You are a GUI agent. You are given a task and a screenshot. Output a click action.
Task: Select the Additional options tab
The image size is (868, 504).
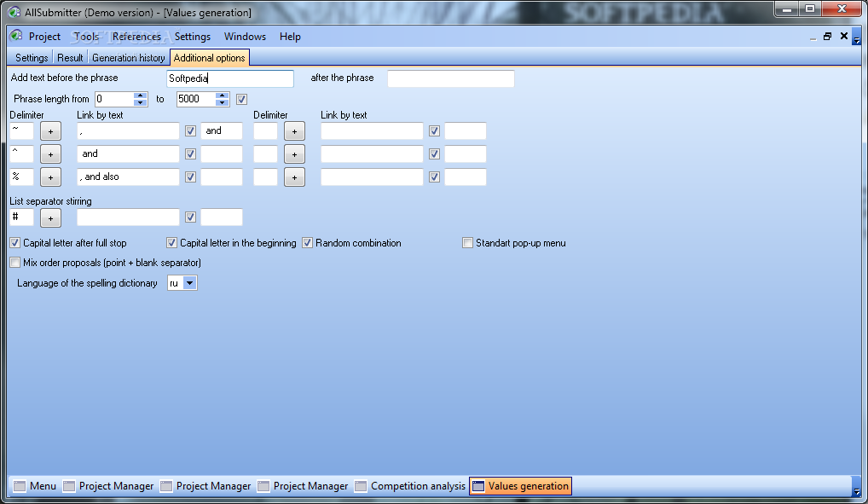(209, 58)
